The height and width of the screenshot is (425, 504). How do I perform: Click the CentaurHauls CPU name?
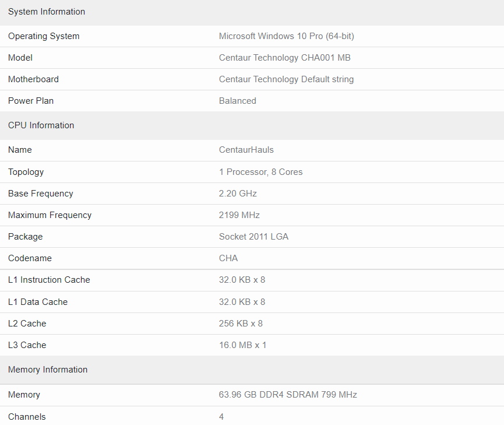click(246, 150)
